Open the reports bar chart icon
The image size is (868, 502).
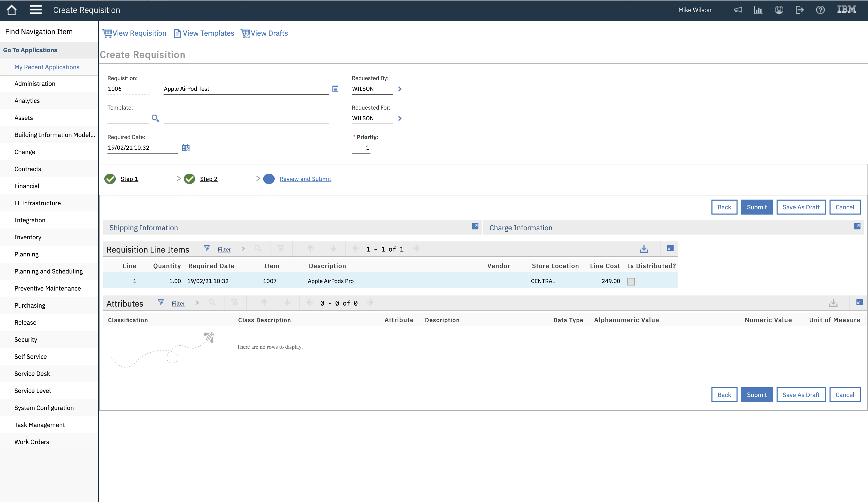pos(758,10)
